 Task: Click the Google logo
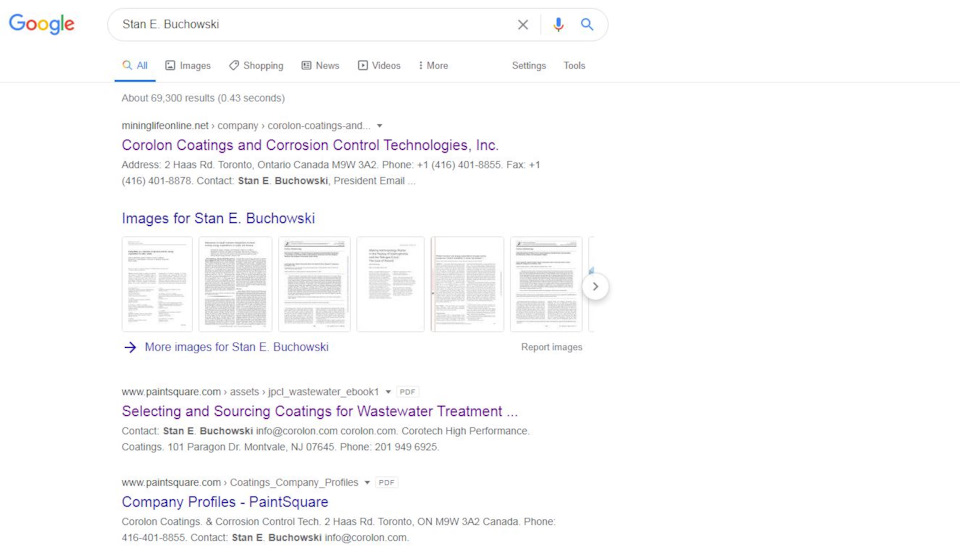[x=42, y=24]
